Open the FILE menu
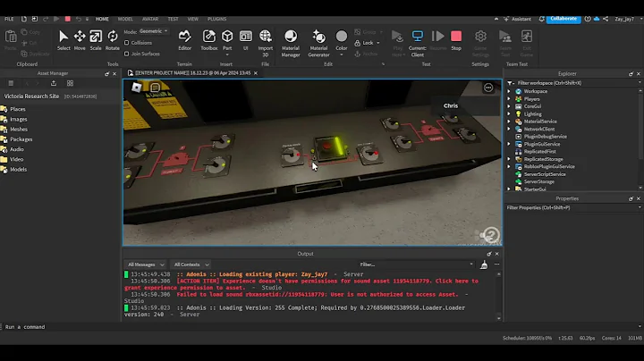Image resolution: width=644 pixels, height=361 pixels. (9, 19)
